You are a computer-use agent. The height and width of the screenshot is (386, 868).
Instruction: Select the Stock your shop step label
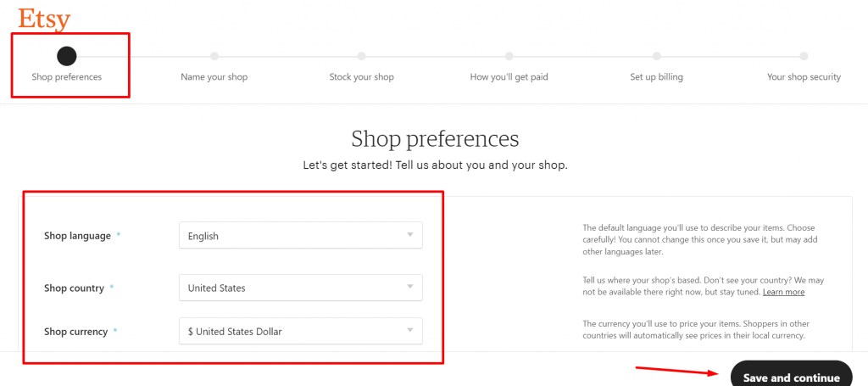point(362,77)
